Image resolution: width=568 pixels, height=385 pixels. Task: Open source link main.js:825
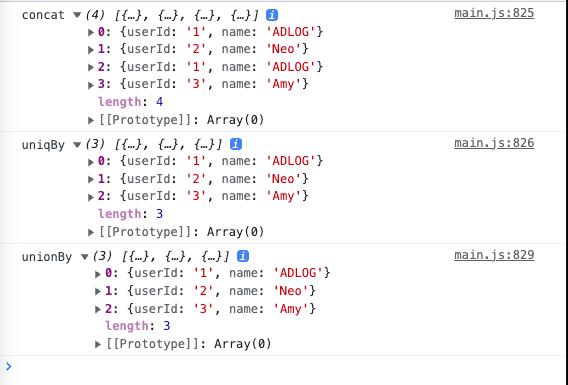pyautogui.click(x=494, y=13)
